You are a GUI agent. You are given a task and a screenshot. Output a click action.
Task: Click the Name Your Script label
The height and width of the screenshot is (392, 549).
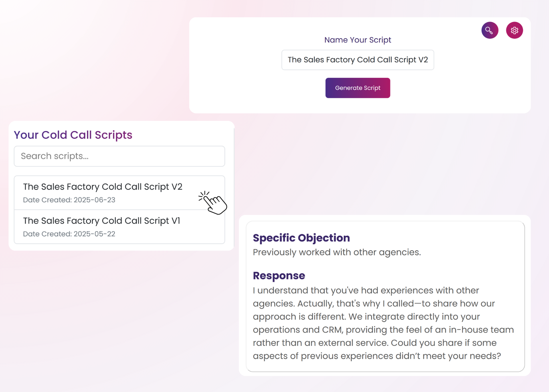358,40
